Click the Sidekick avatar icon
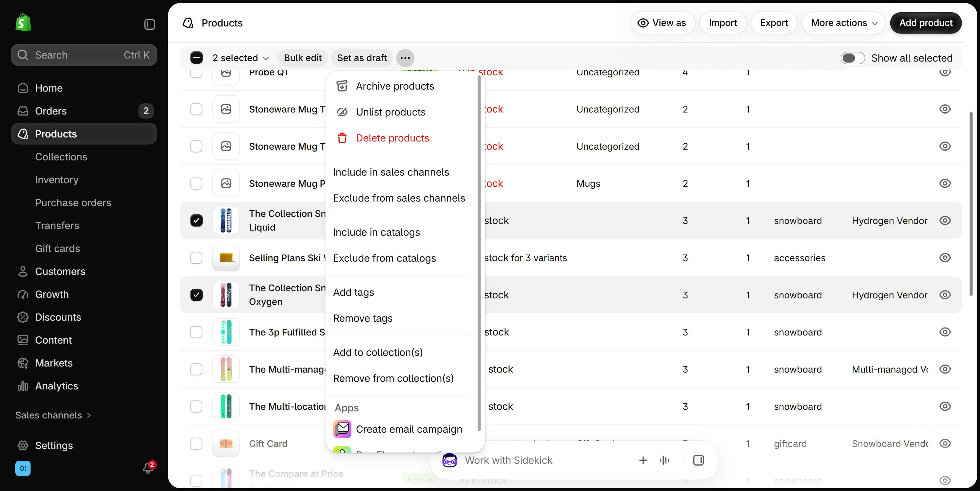 pos(450,460)
